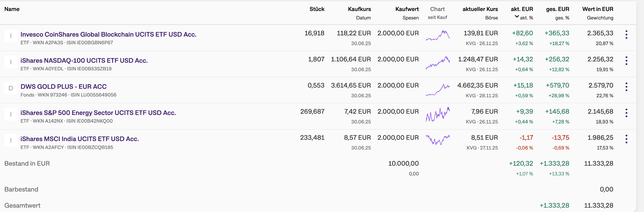Sort table by Stück column header
The width and height of the screenshot is (644, 212).
pos(317,9)
